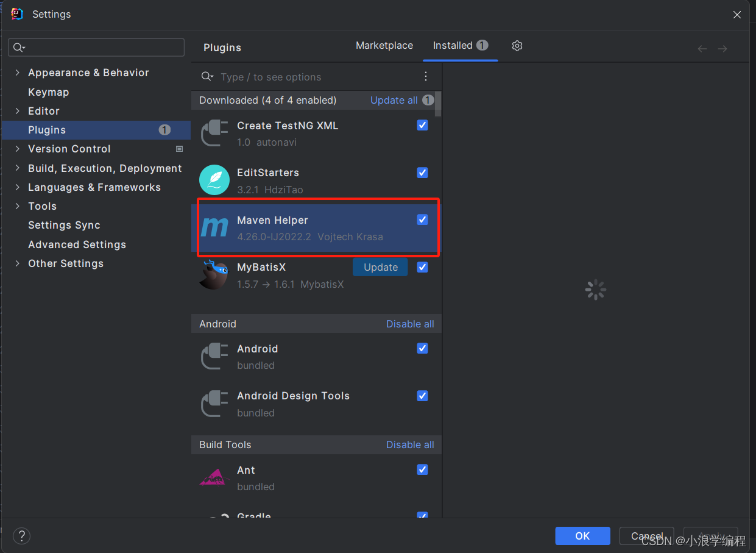This screenshot has height=553, width=756.
Task: Expand Build, Execution, Deployment node
Action: click(17, 168)
